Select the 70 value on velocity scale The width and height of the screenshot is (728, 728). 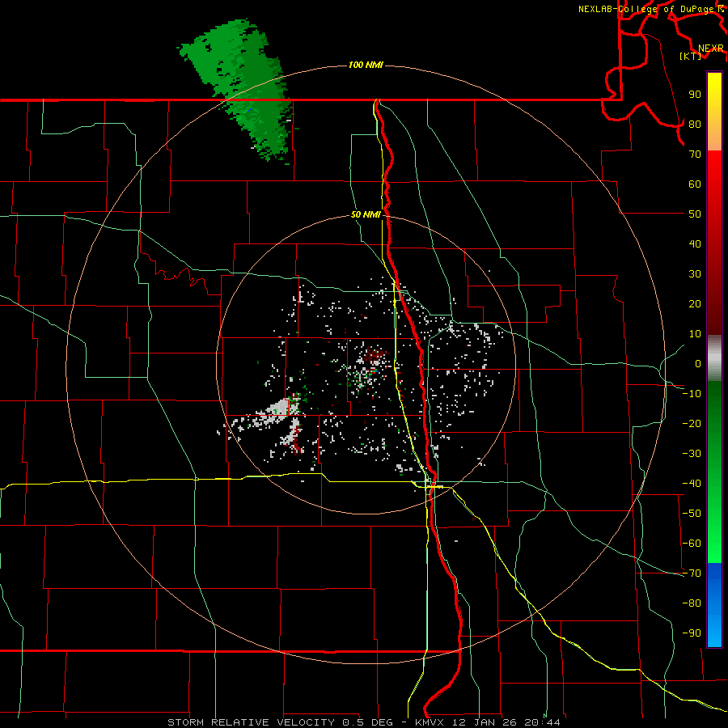click(695, 154)
